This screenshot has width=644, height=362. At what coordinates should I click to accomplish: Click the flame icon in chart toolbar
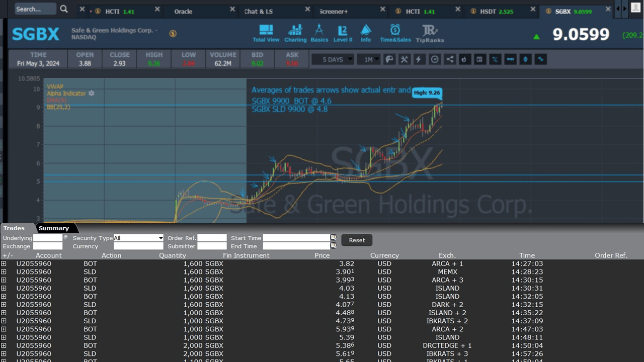click(x=464, y=59)
